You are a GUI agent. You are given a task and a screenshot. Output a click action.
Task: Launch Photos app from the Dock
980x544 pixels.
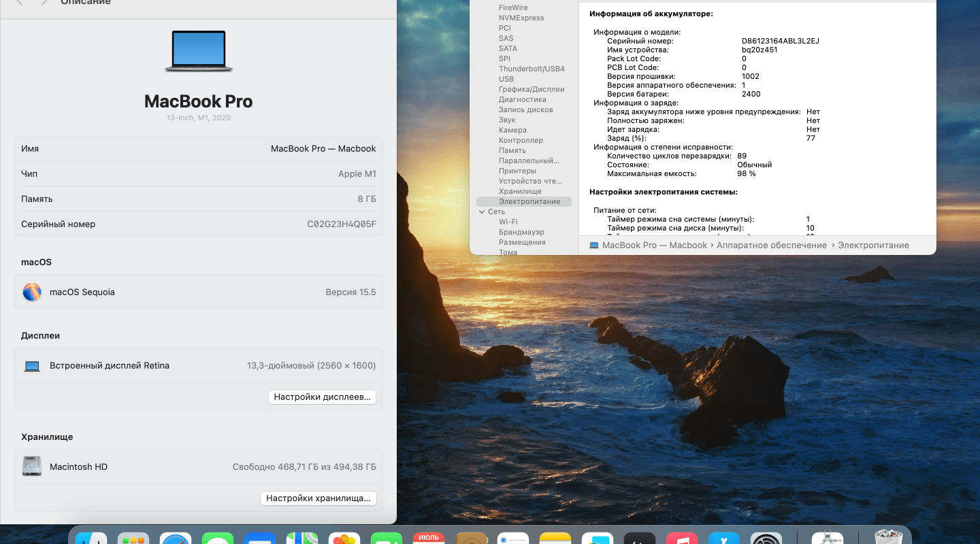[344, 539]
